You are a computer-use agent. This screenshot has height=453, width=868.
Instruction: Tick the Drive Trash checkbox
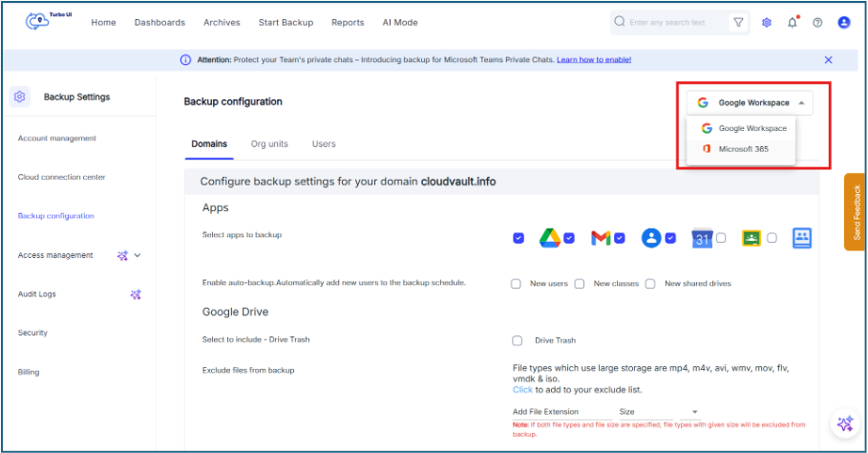517,340
